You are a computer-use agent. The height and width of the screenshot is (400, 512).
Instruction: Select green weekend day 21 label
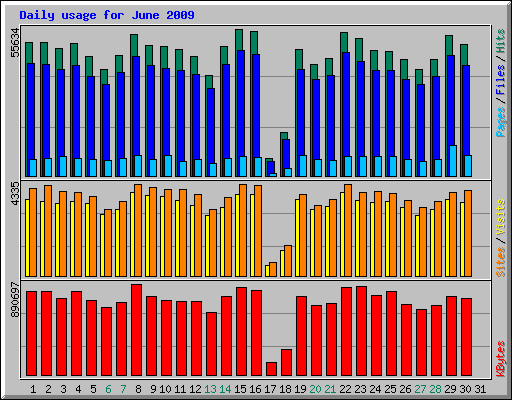coord(330,389)
